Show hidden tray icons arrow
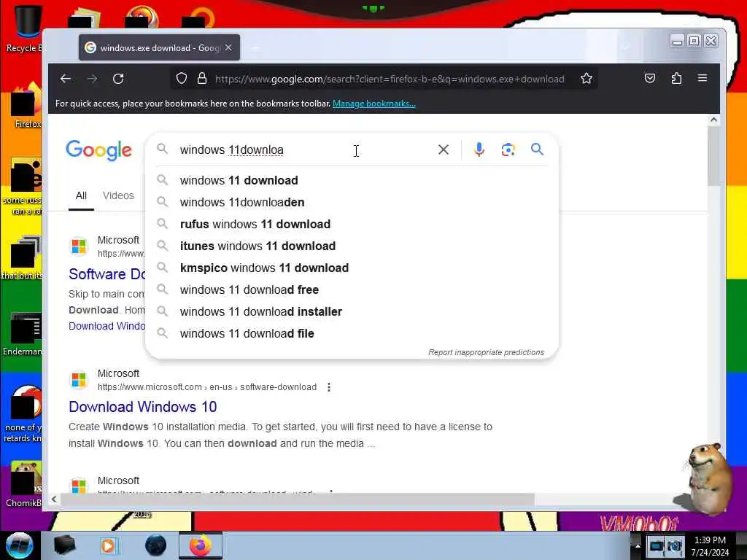This screenshot has width=747, height=560. [638, 546]
